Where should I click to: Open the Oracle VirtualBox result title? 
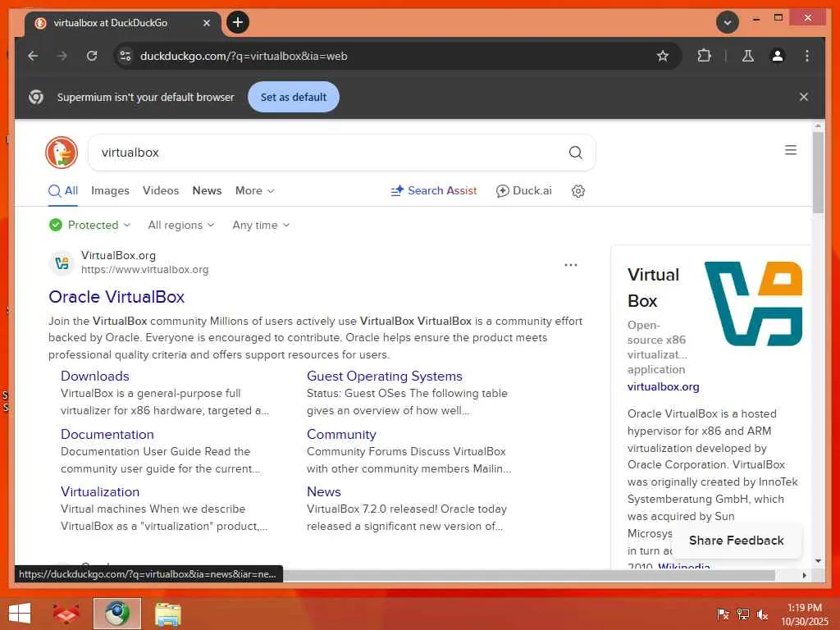pyautogui.click(x=116, y=297)
